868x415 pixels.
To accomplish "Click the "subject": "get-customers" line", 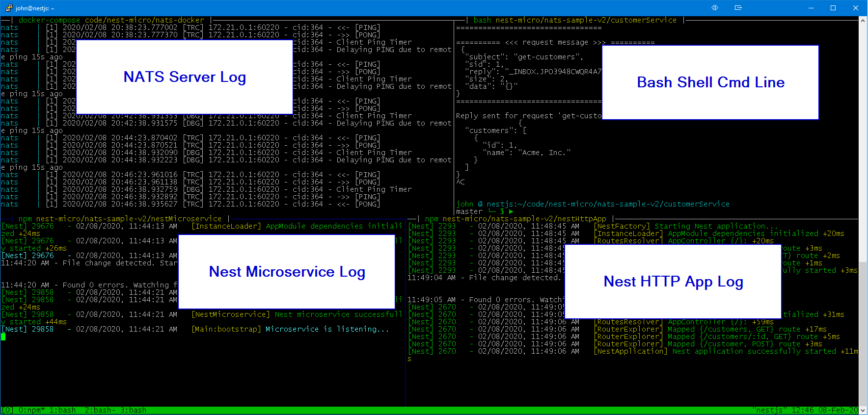I will [x=524, y=57].
